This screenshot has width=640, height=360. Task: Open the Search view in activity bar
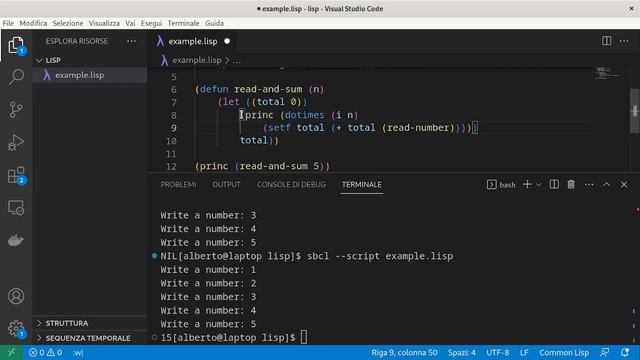pos(16,77)
